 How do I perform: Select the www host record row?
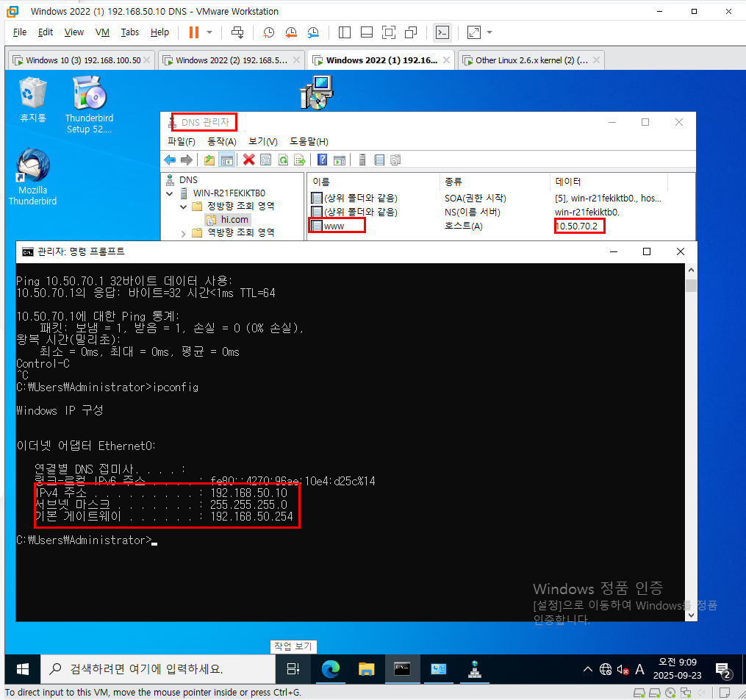333,226
